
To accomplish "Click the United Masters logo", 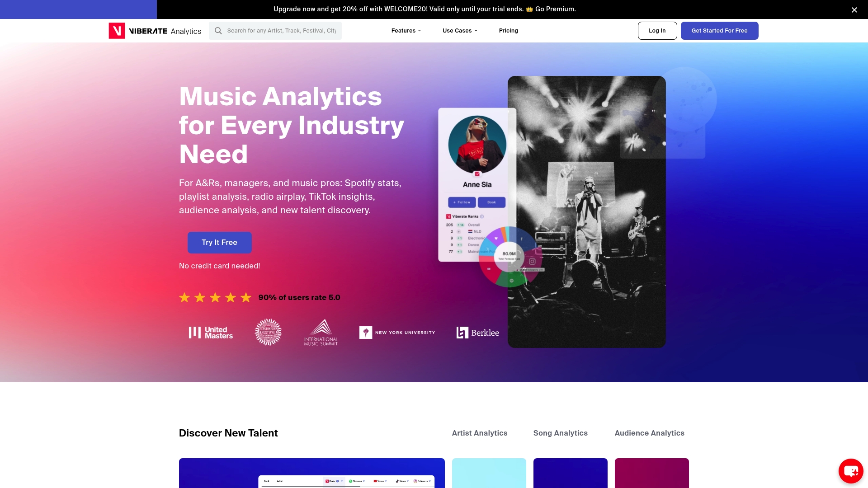I will 211,333.
